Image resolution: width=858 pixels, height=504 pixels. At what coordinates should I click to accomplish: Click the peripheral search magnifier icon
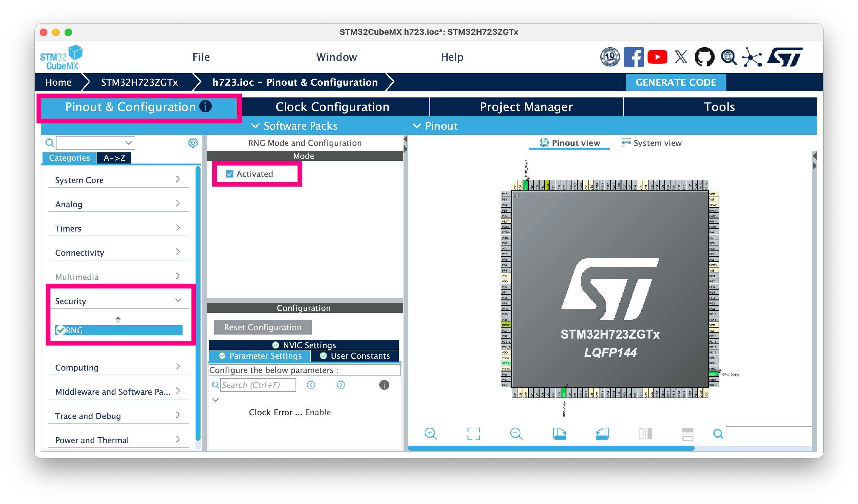click(x=50, y=143)
